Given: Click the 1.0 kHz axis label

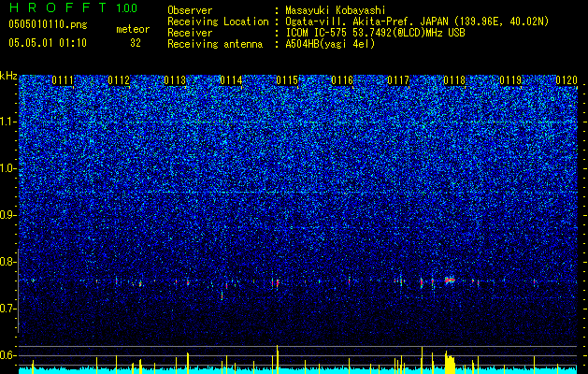Looking at the screenshot, I should tap(7, 169).
